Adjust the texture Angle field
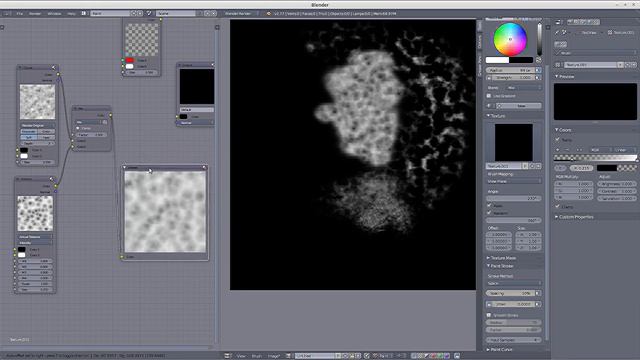Screen dimensions: 640x360 (514, 198)
